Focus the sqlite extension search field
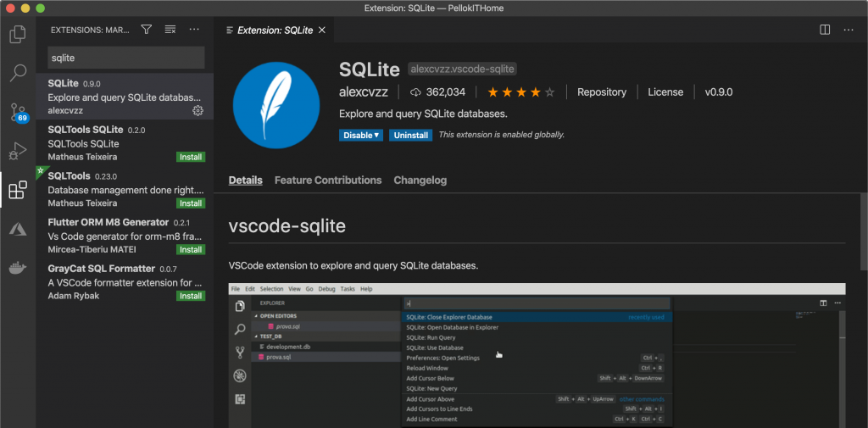 coord(126,58)
